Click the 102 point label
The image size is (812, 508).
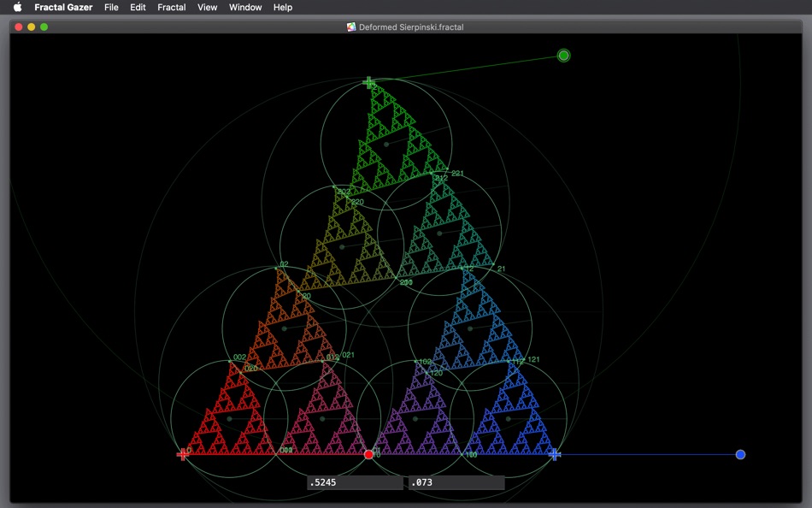[x=425, y=362]
